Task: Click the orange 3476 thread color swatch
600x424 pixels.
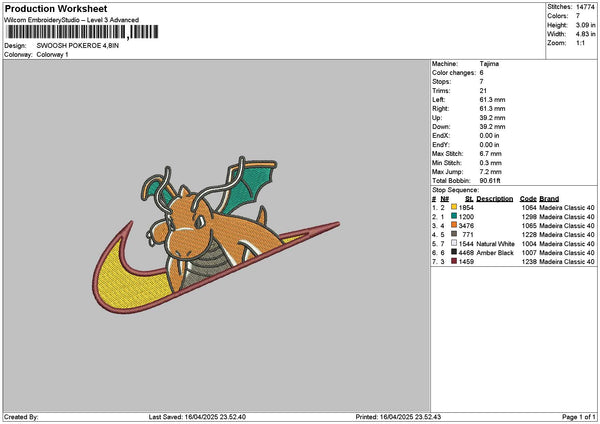Action: 454,225
